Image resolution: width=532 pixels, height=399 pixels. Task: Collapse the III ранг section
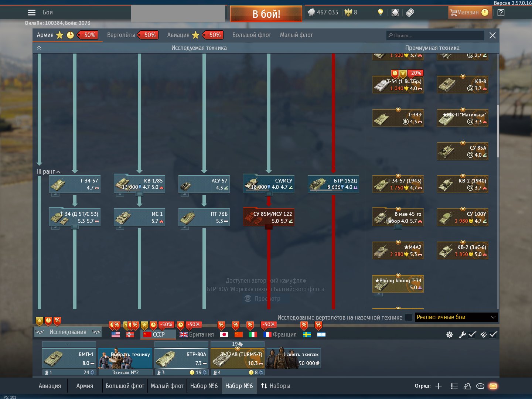tap(49, 172)
